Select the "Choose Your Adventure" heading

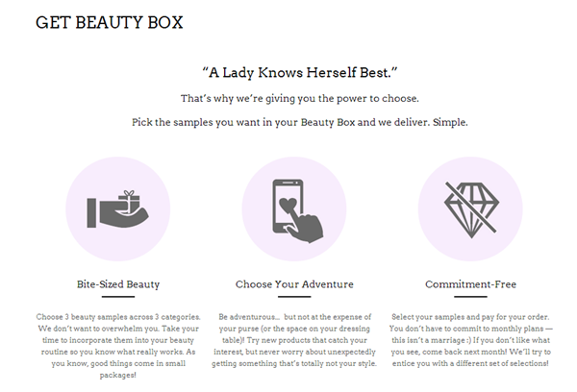click(x=294, y=284)
